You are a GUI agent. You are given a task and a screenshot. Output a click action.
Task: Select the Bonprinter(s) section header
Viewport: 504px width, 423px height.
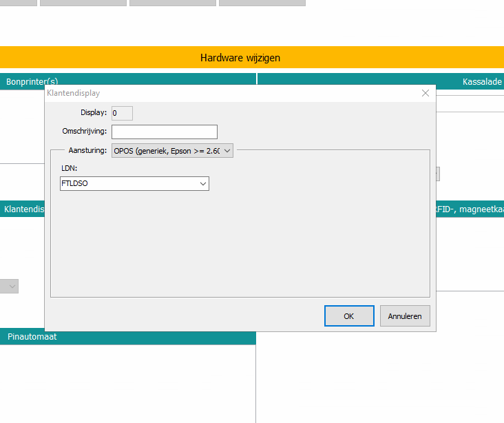click(x=24, y=81)
